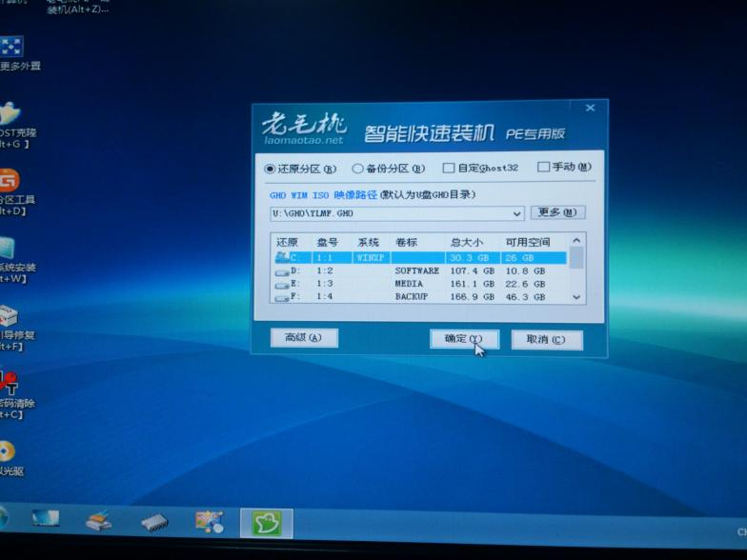
Task: Click the 更多 button
Action: (x=556, y=212)
